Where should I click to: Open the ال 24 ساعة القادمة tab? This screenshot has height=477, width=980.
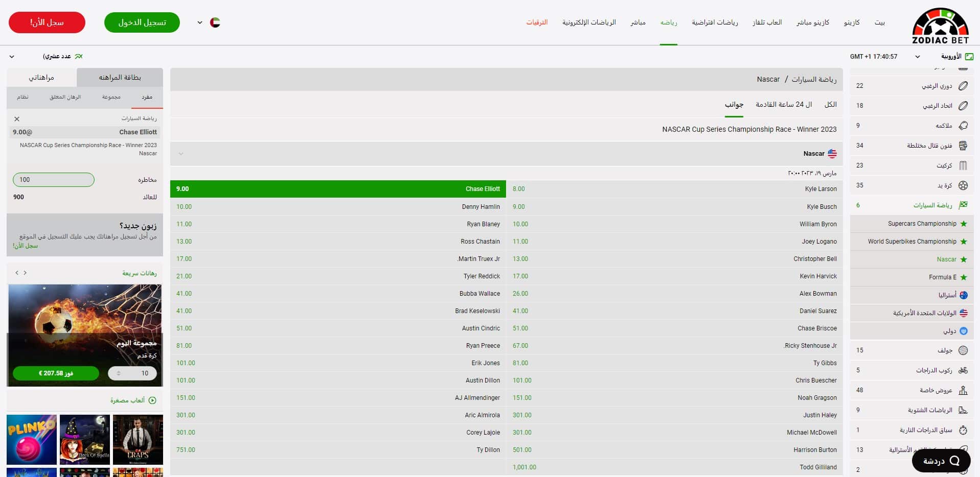click(784, 105)
